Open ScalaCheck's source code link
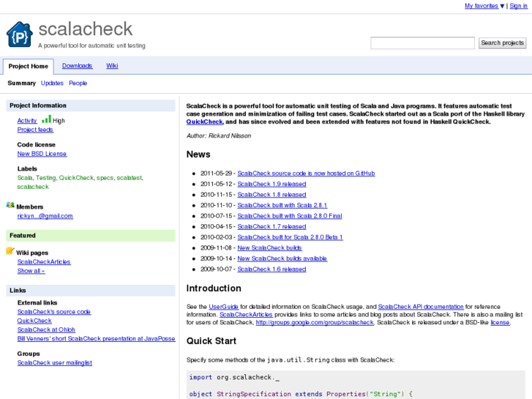Viewport: 532px width, 399px height. click(x=54, y=312)
